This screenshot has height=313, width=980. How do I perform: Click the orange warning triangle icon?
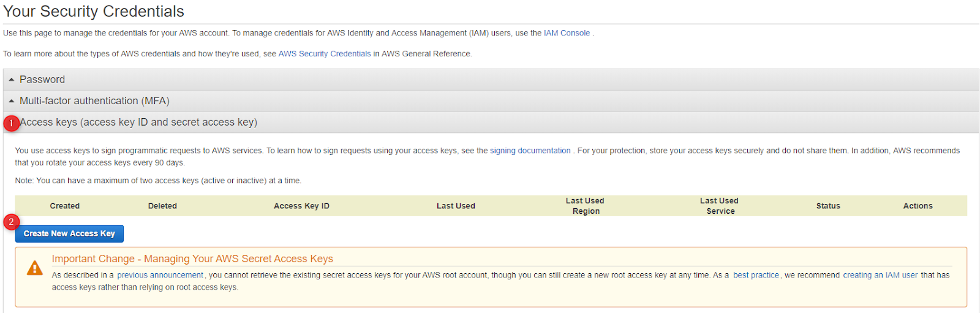tap(35, 268)
